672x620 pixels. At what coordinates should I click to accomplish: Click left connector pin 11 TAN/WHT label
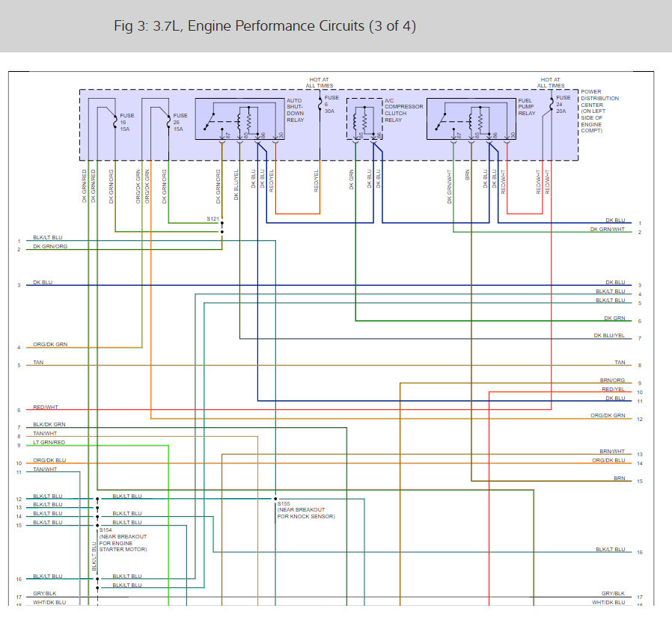[x=45, y=470]
